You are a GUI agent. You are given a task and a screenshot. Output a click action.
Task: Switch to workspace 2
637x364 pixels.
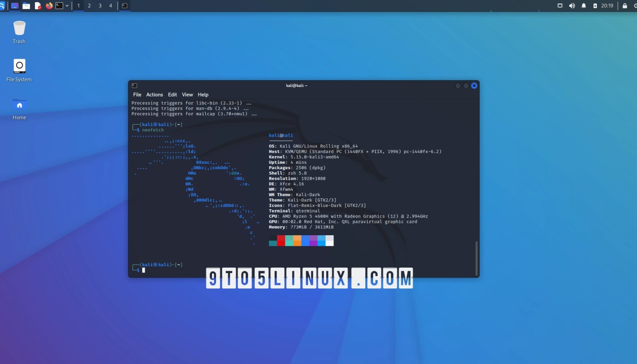pos(89,6)
